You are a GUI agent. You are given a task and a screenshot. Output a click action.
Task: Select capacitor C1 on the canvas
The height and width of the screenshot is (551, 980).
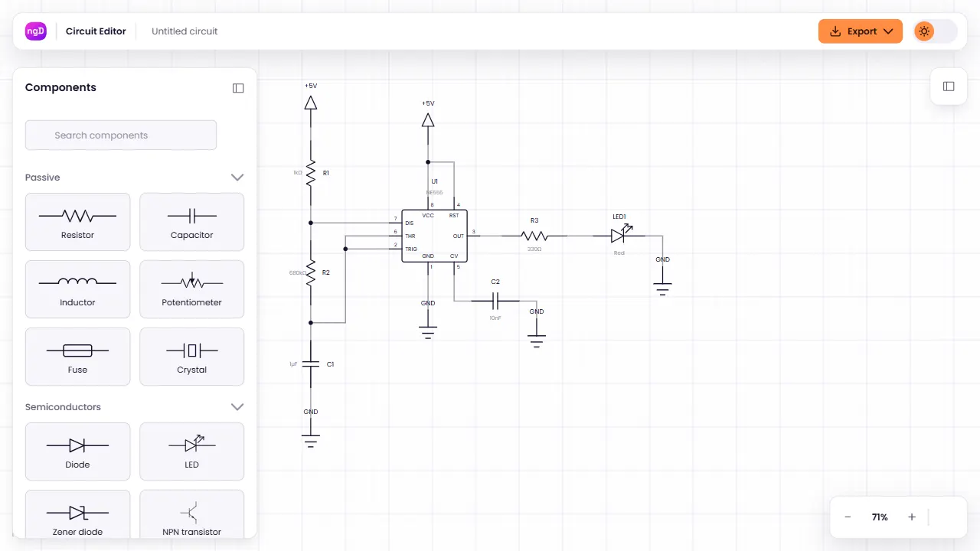(x=311, y=364)
